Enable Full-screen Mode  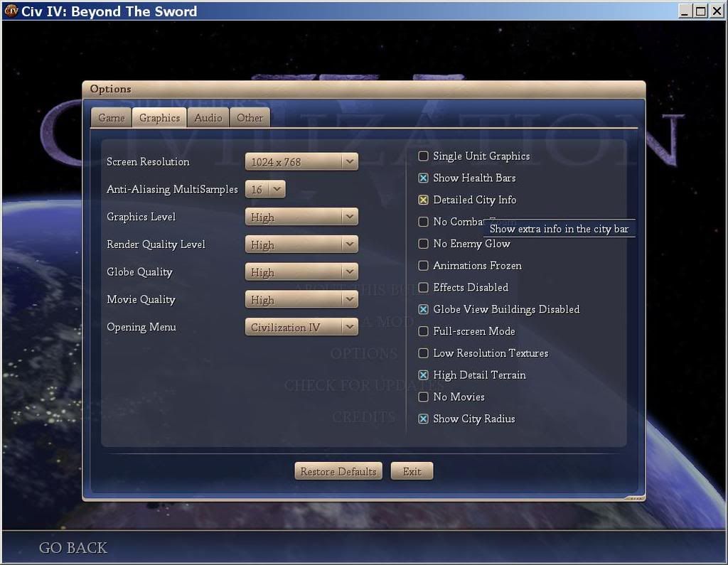pyautogui.click(x=423, y=331)
